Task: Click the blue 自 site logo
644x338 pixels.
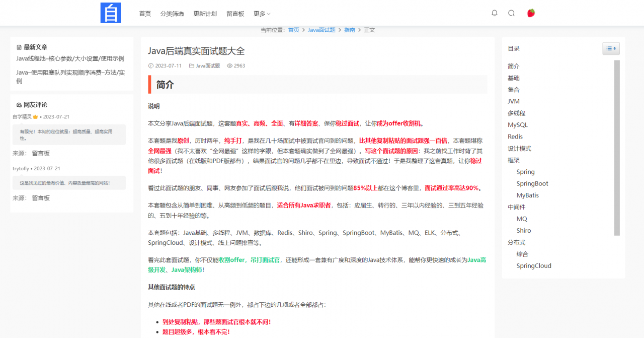Action: [111, 13]
